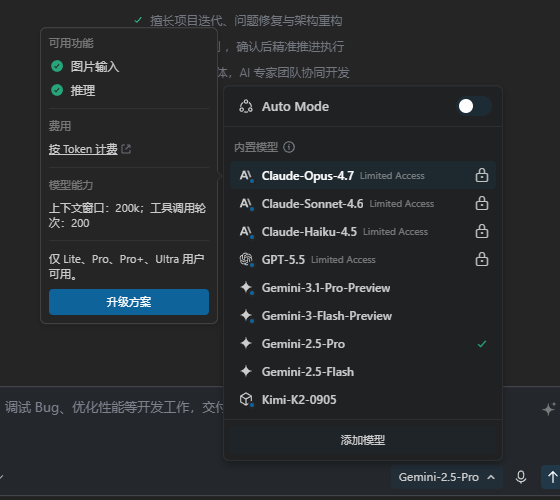Pick the Gemini-2.5-Pro list entry
This screenshot has height=500, width=560.
[363, 344]
